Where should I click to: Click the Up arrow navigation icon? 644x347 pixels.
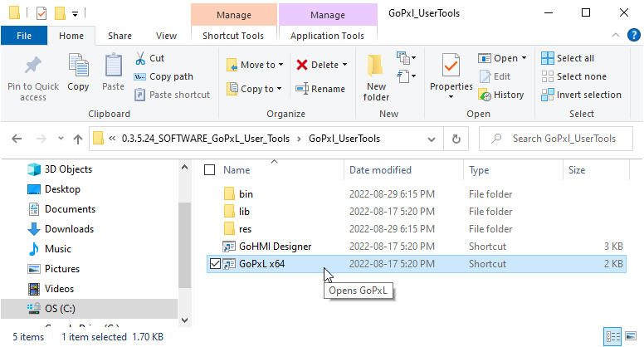pyautogui.click(x=77, y=139)
